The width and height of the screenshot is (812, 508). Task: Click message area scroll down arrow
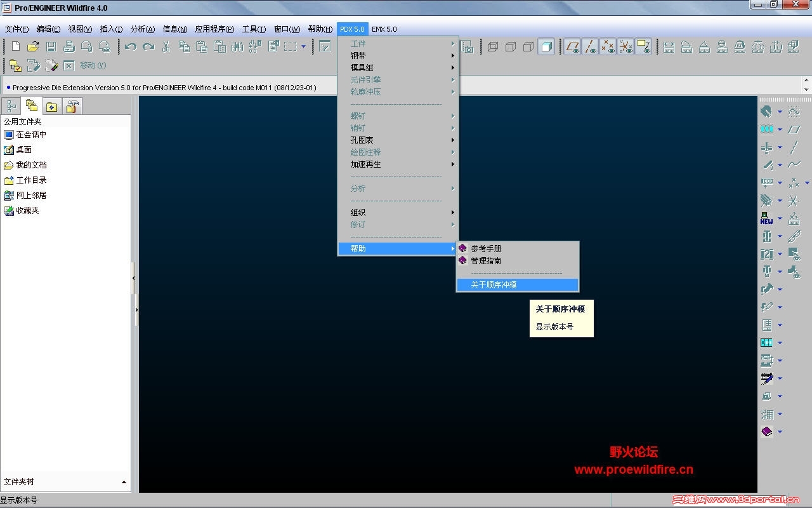tap(807, 90)
